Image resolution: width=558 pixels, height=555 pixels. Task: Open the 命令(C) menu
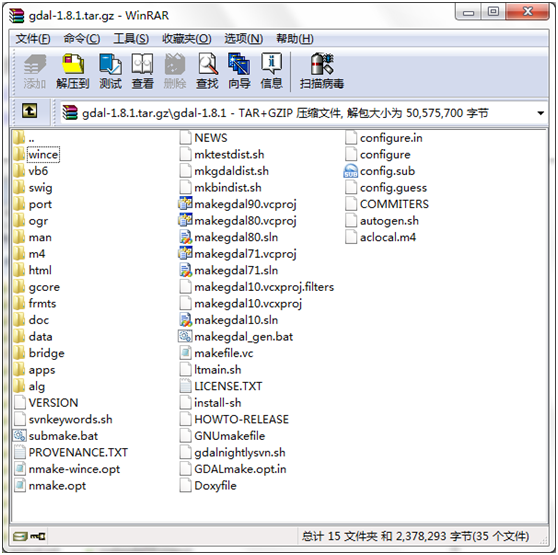(82, 38)
